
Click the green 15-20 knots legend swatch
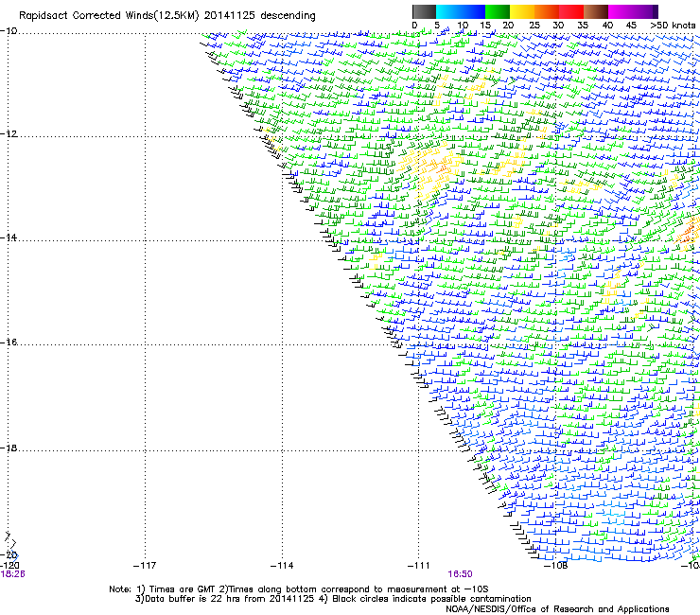point(498,11)
